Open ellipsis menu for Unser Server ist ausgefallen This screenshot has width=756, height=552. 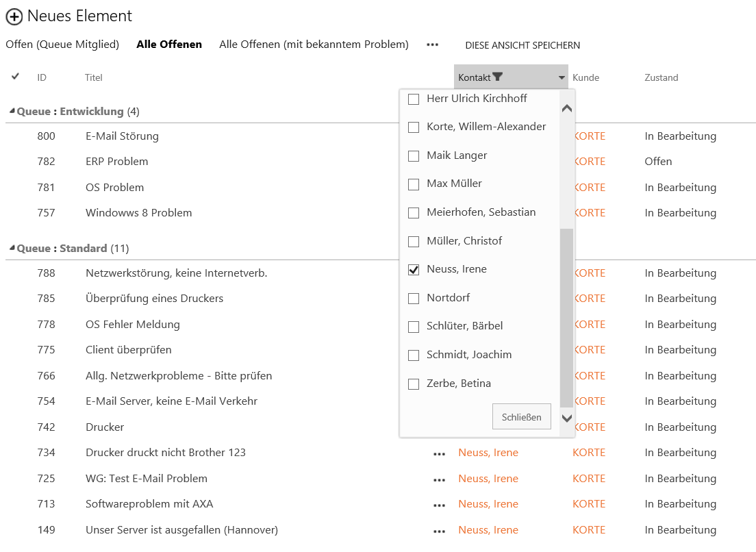tap(439, 531)
